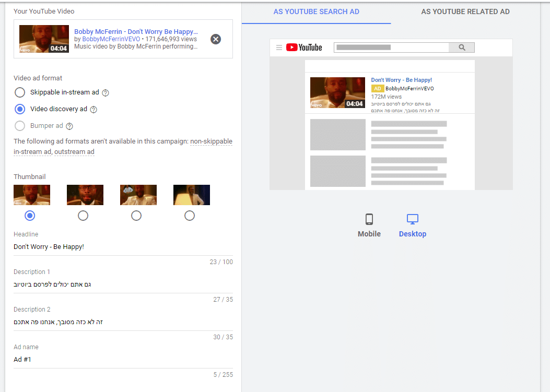
Task: Choose the fourth thumbnail radio button
Action: pos(190,216)
